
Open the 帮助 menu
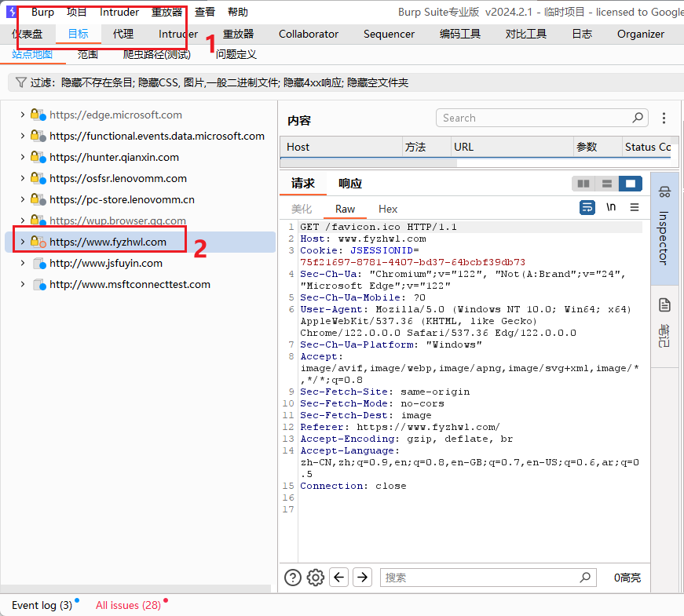(x=238, y=12)
